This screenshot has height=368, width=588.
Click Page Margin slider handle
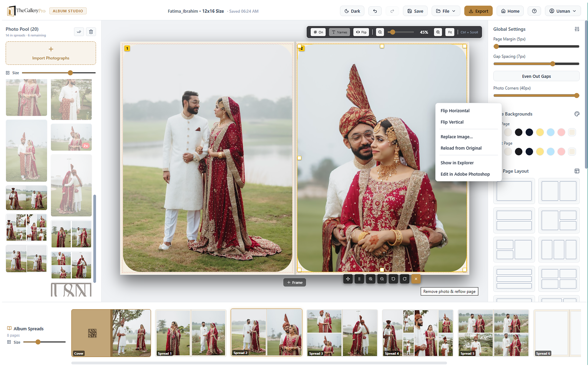click(496, 46)
